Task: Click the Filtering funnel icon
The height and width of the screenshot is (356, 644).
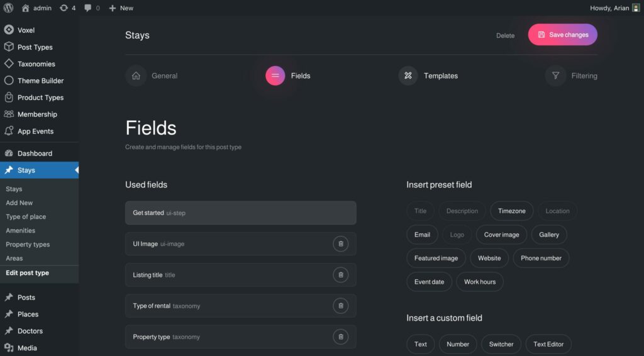Action: click(555, 75)
